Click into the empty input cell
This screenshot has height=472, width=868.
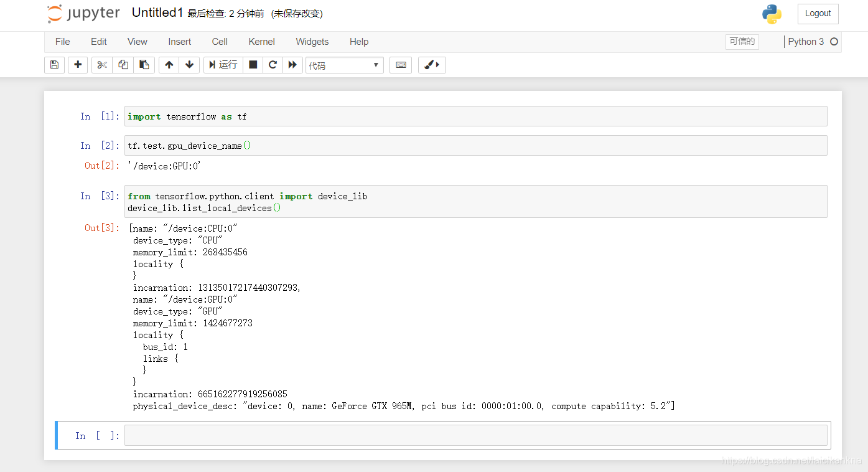pyautogui.click(x=476, y=435)
